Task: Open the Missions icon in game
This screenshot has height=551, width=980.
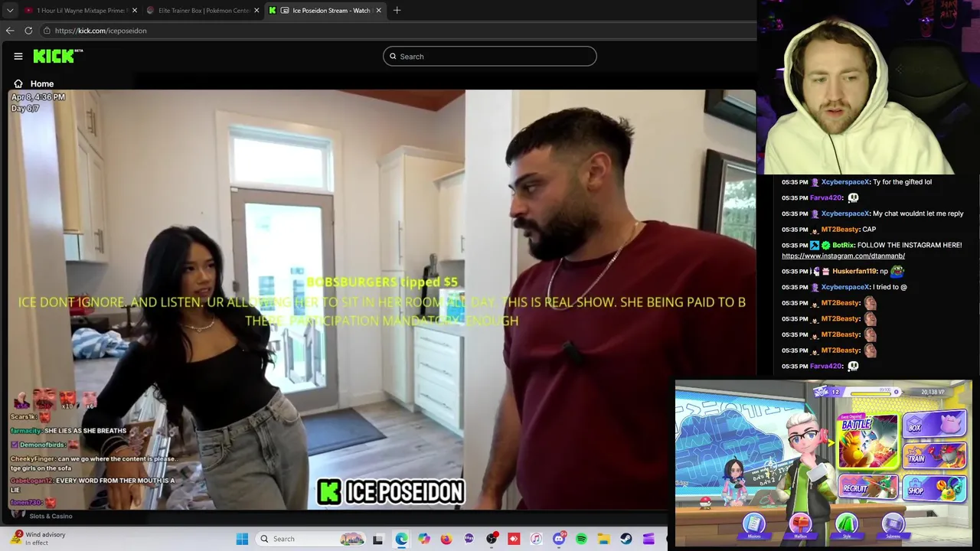Action: 754,525
